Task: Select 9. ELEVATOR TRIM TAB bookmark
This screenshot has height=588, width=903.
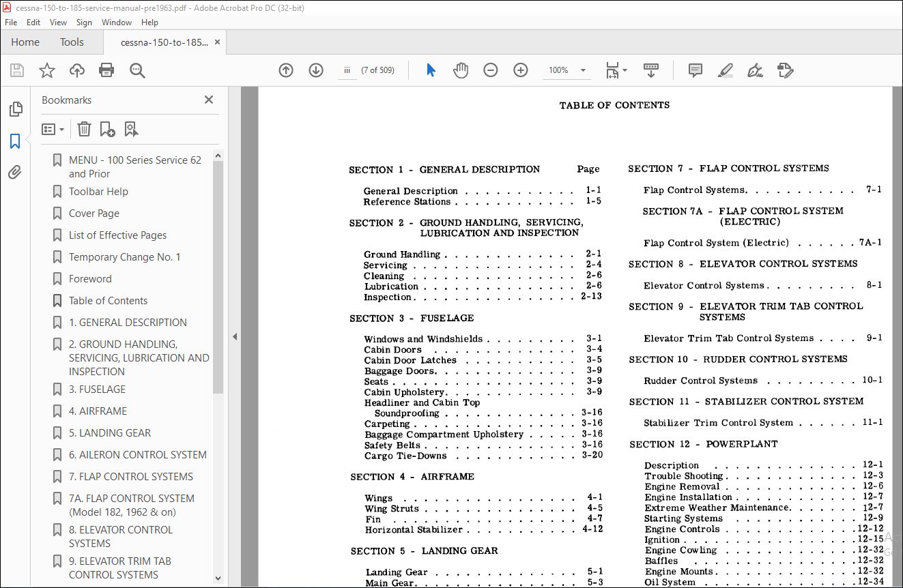Action: coord(120,568)
